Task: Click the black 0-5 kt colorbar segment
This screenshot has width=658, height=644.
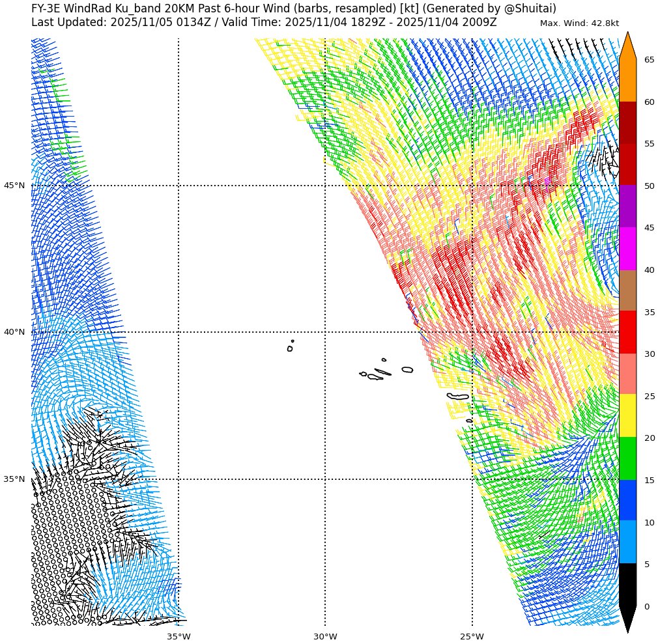Action: click(x=627, y=585)
